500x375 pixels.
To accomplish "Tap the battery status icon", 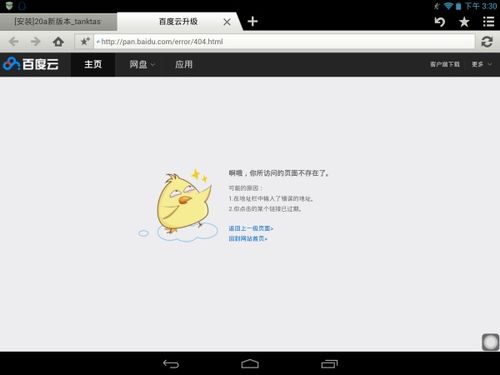I will pyautogui.click(x=459, y=6).
